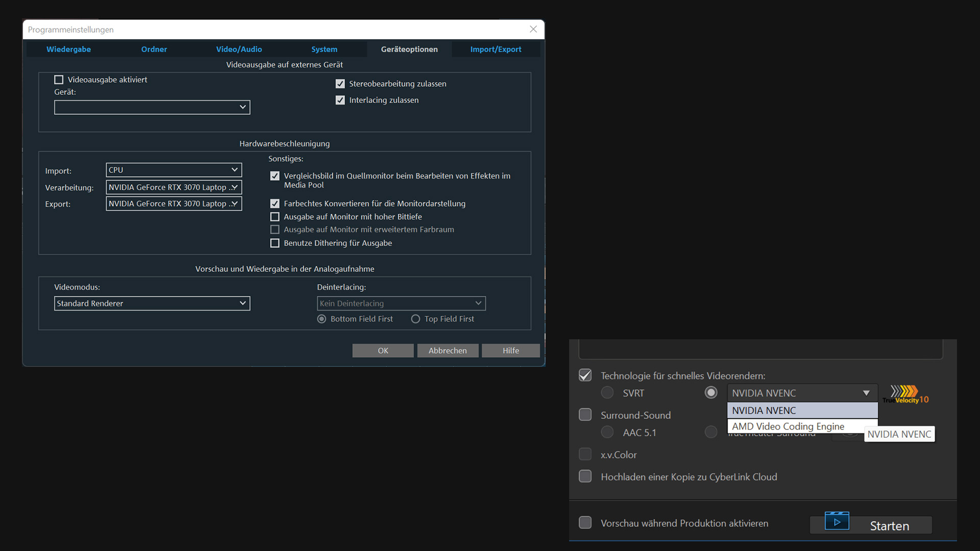The height and width of the screenshot is (551, 980).
Task: Click the Hilfe button
Action: click(510, 350)
